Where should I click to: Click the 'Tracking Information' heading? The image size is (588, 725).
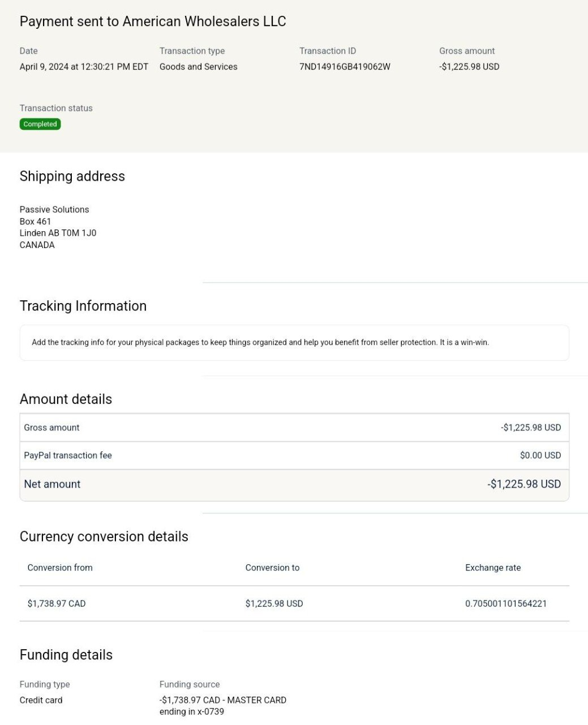[83, 306]
